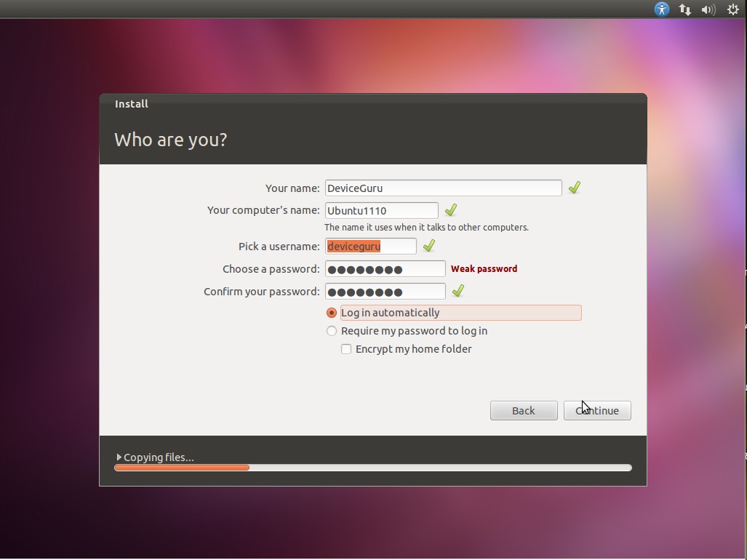Click the Confirm your password field

click(x=386, y=292)
